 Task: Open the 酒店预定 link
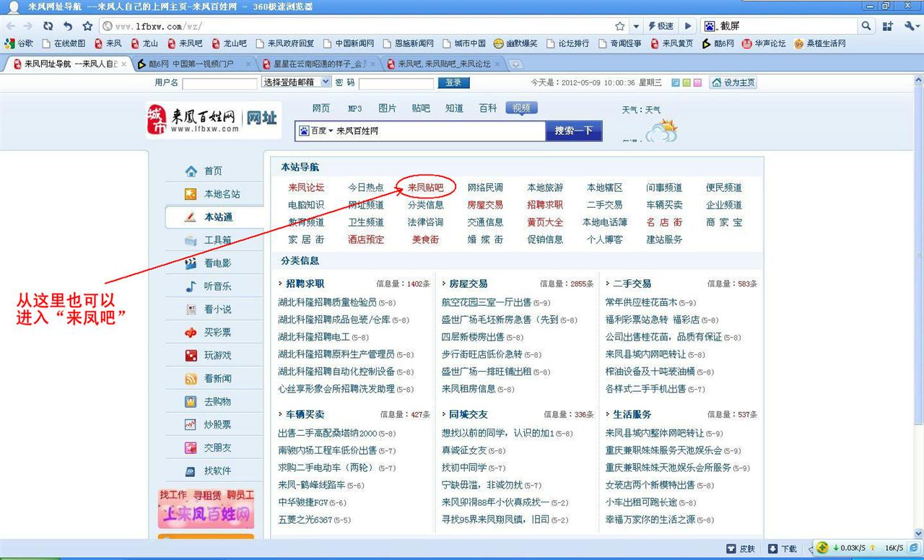tap(366, 240)
